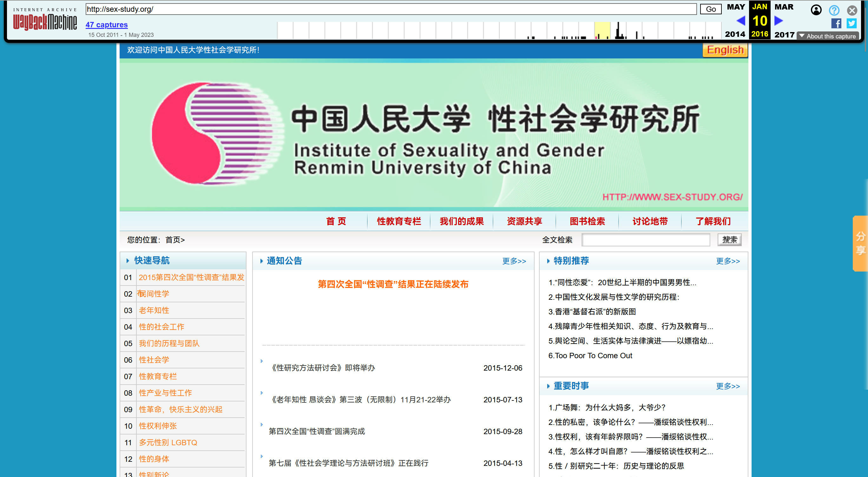Open the 资源共享 menu item
The image size is (868, 477).
pos(524,221)
